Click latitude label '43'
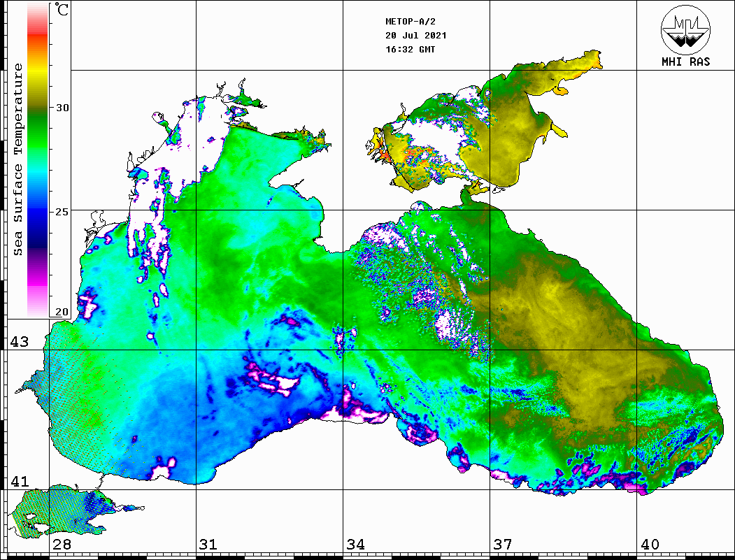Viewport: 735px width, 560px height. pos(20,342)
